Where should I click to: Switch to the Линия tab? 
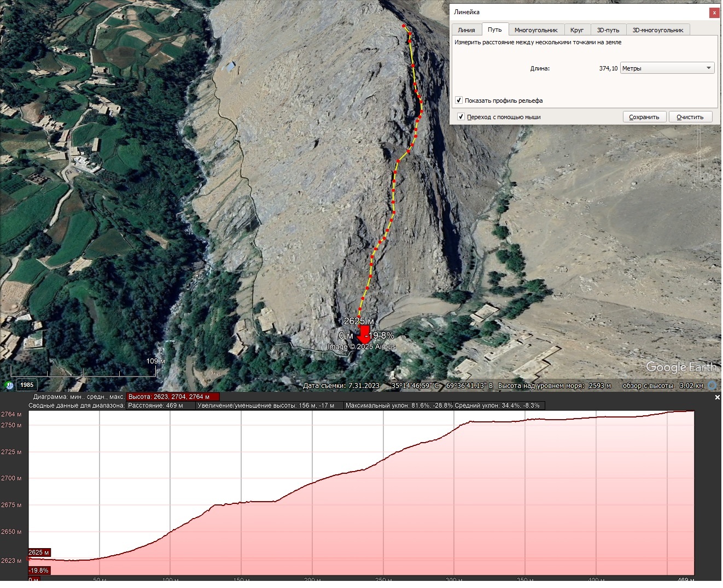pos(467,30)
